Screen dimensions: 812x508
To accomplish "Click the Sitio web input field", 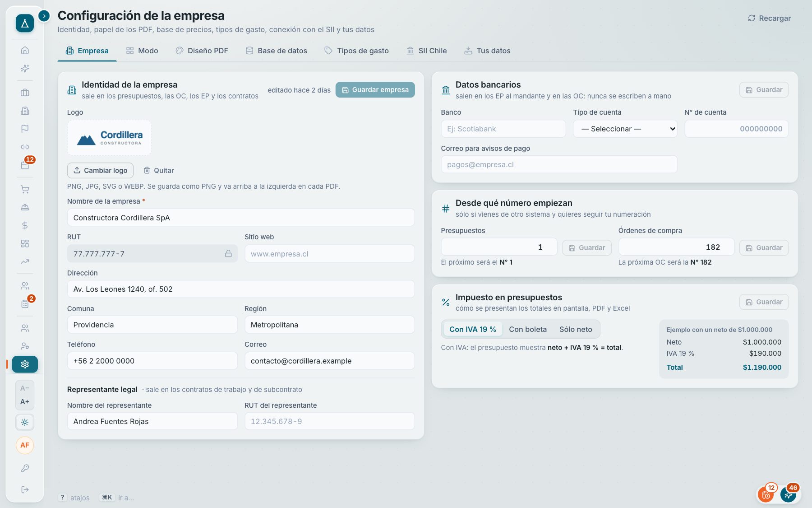I will [x=330, y=254].
